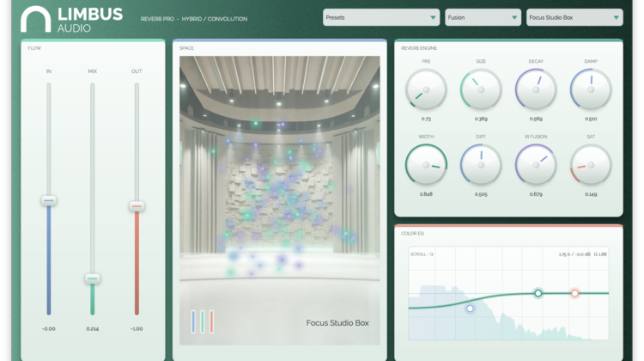Click the IR FUSION knob
The height and width of the screenshot is (361, 644).
pos(536,164)
